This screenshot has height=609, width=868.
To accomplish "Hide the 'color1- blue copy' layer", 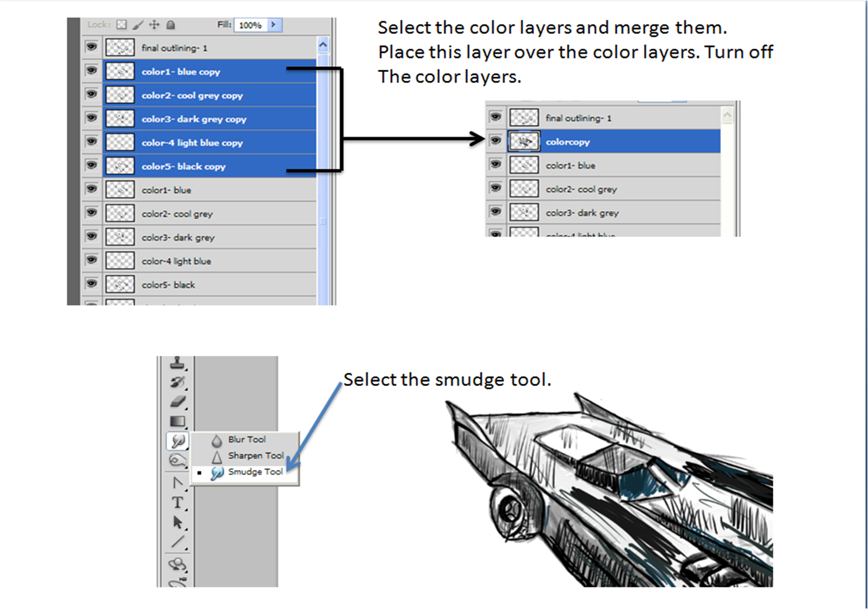I will tap(91, 70).
